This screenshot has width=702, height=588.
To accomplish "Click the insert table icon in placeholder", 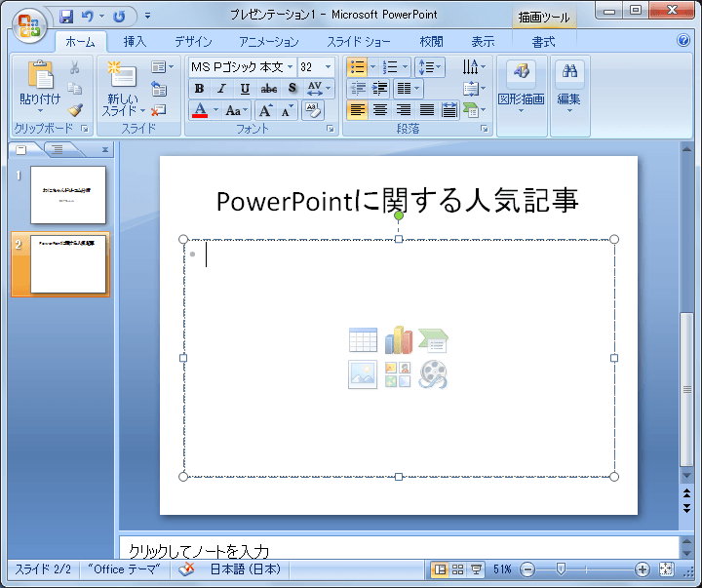I will [363, 339].
